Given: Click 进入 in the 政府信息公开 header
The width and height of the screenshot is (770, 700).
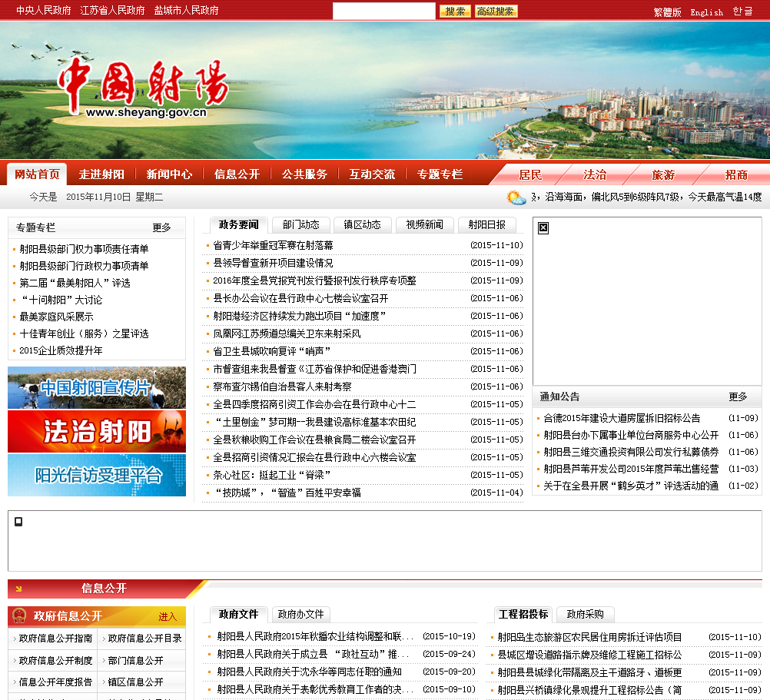Looking at the screenshot, I should coord(168,616).
